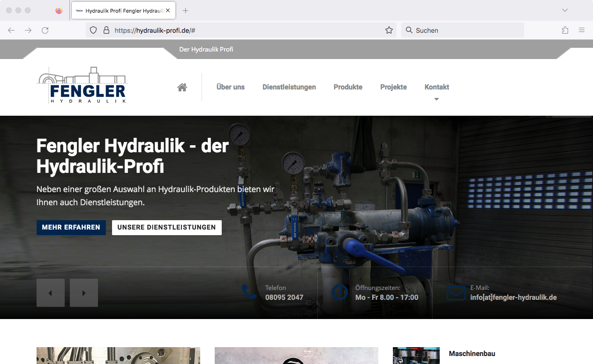The width and height of the screenshot is (593, 364).
Task: Advance to the next hero slide
Action: pos(84,293)
